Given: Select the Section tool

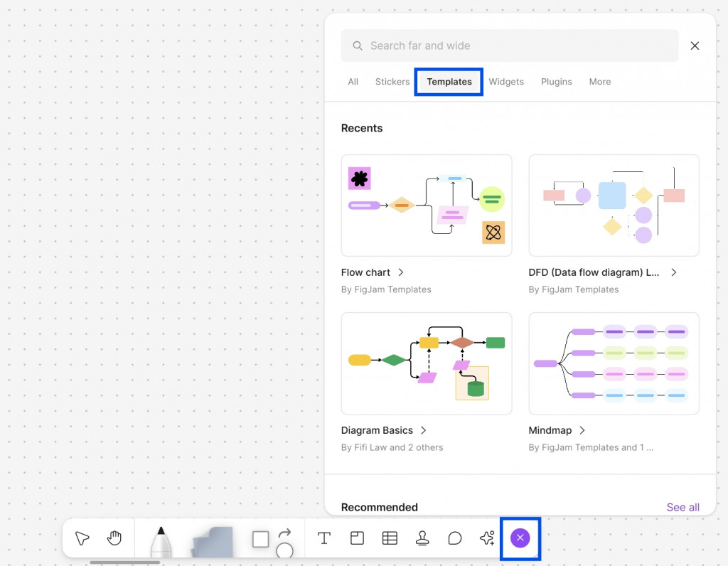Looking at the screenshot, I should pos(357,538).
